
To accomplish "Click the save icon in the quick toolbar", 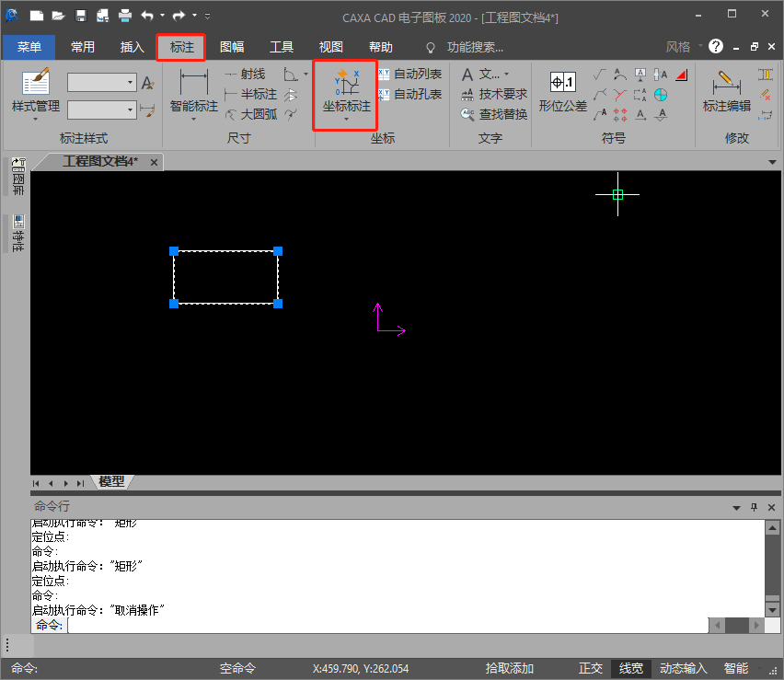I will 80,16.
